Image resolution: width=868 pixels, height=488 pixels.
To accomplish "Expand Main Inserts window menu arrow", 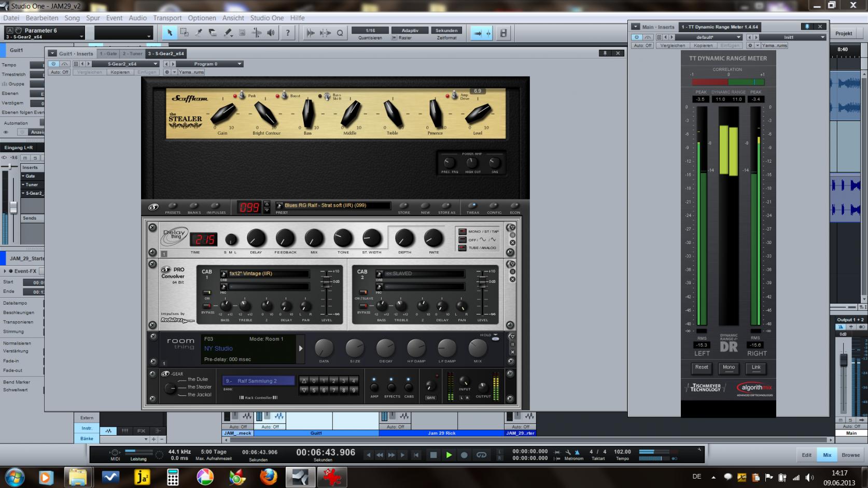I will coord(636,26).
